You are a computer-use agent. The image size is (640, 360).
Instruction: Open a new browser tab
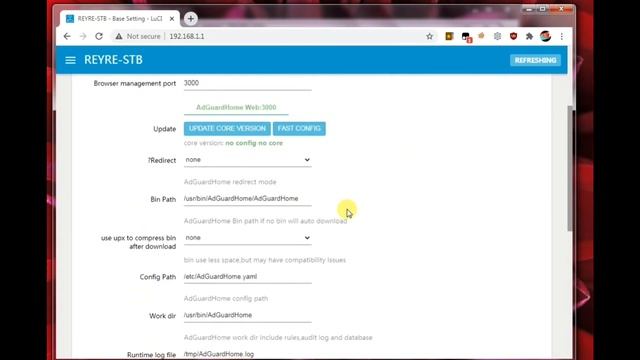click(x=190, y=19)
